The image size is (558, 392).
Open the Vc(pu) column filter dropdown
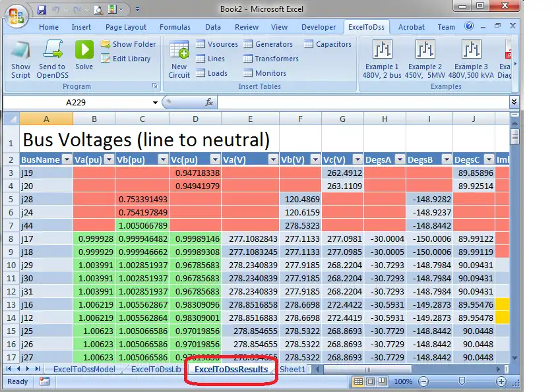click(215, 159)
